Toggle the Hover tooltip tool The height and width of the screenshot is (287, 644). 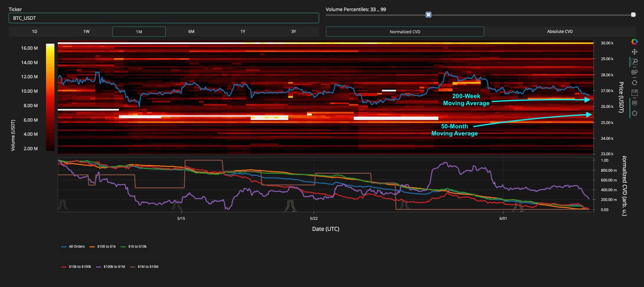pyautogui.click(x=634, y=103)
